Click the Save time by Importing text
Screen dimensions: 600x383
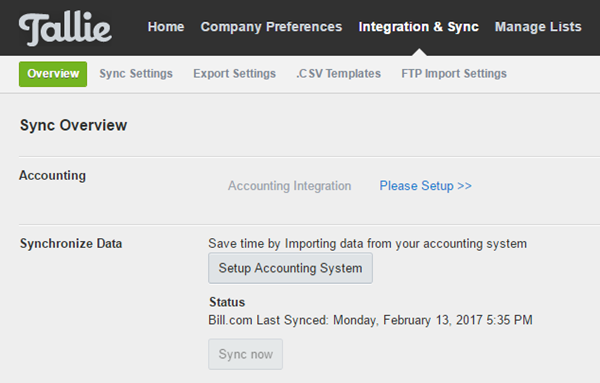pos(367,244)
